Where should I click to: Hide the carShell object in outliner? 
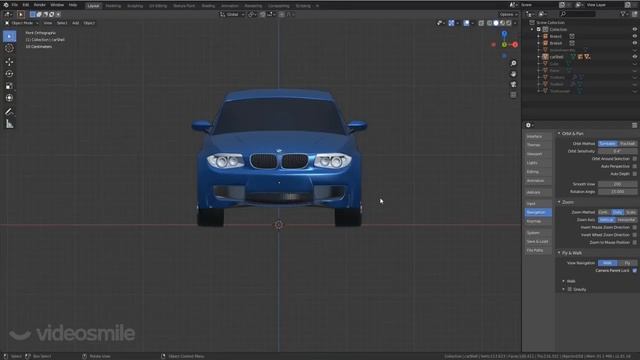(x=635, y=57)
